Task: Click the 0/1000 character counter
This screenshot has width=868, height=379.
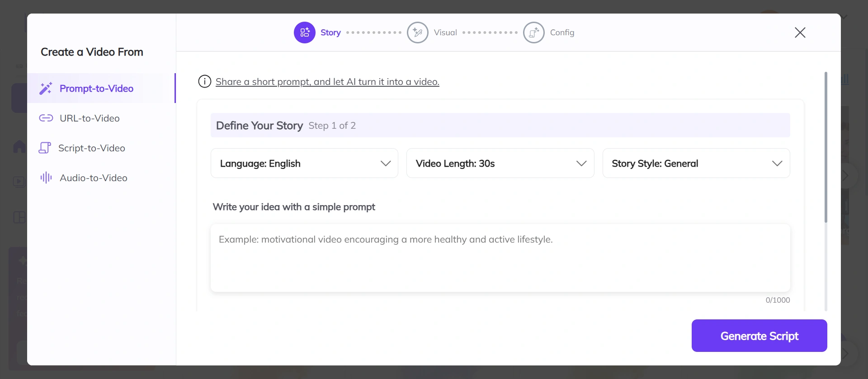Action: [778, 300]
